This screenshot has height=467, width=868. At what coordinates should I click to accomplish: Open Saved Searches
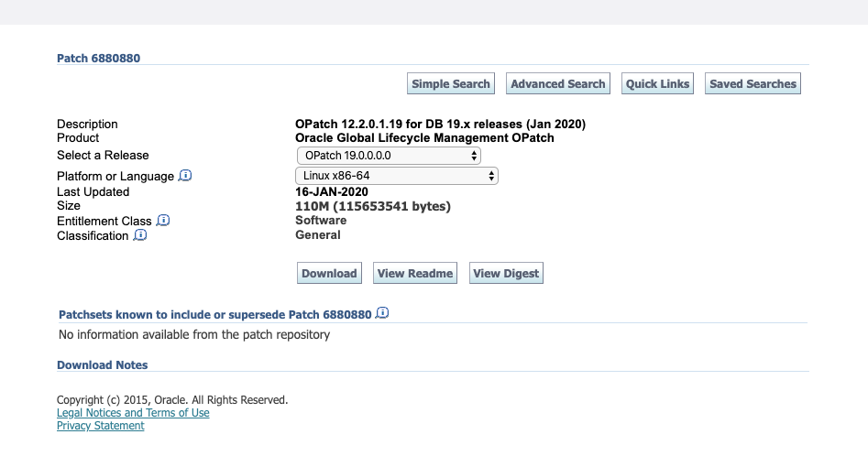pyautogui.click(x=753, y=83)
